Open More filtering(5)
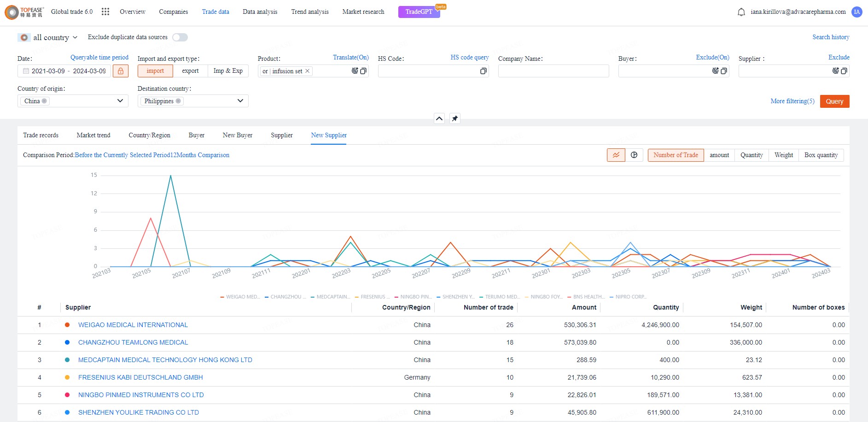The width and height of the screenshot is (868, 422). coord(792,101)
